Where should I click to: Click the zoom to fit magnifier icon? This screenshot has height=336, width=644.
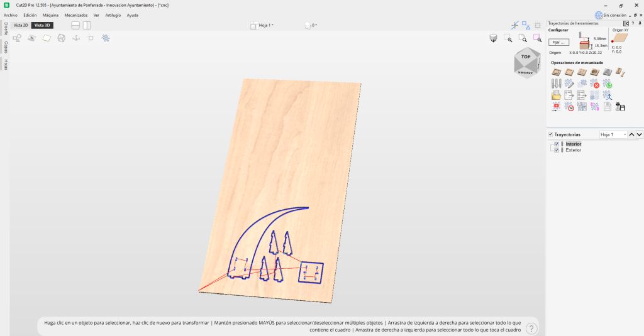[523, 38]
